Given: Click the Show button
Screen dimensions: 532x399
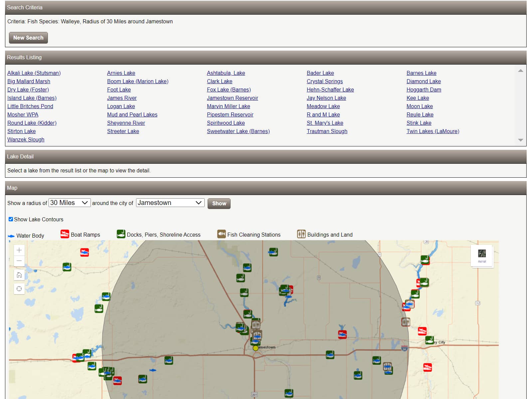Looking at the screenshot, I should (219, 203).
